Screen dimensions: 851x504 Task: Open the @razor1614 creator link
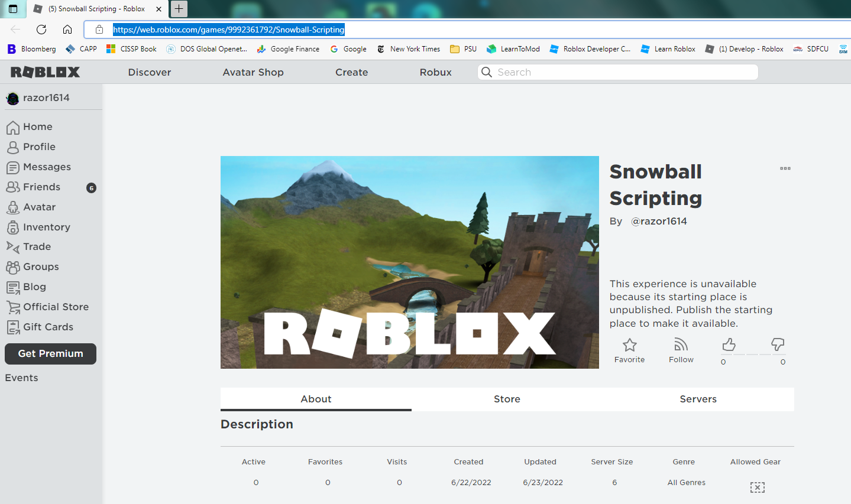(659, 222)
